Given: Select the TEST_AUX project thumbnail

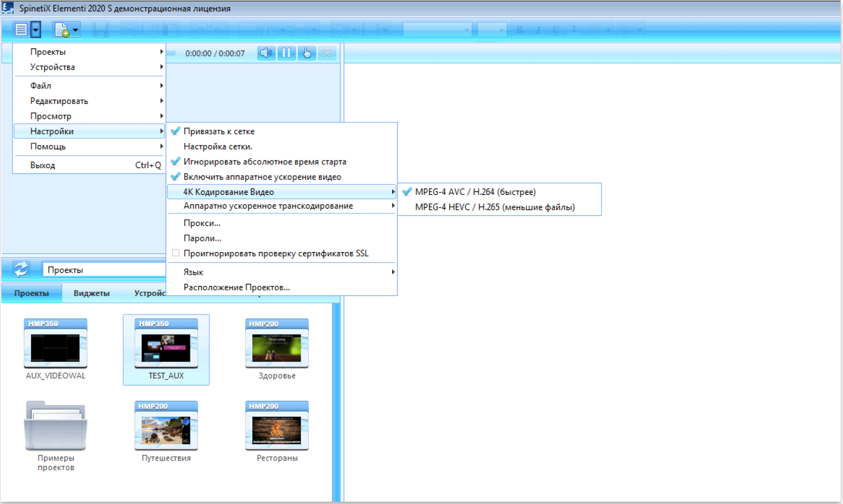Looking at the screenshot, I should (x=166, y=349).
